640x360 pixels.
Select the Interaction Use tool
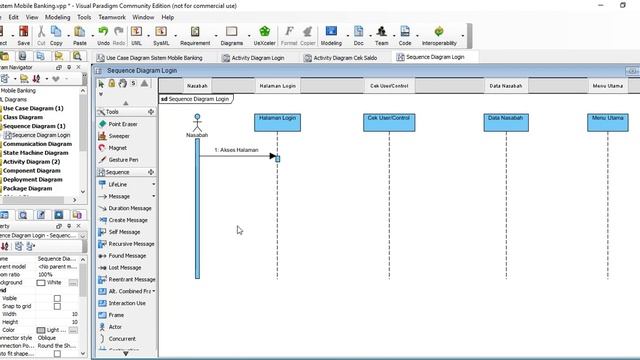tap(127, 303)
